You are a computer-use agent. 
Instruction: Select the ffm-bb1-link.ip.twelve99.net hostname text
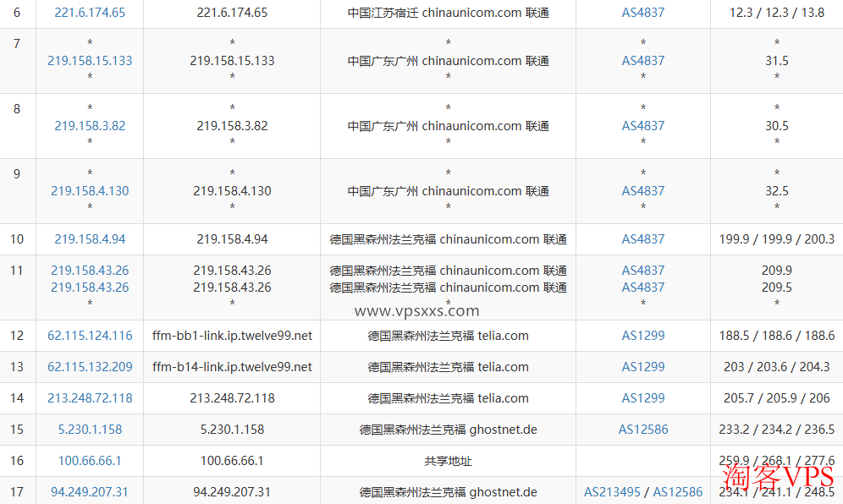[x=232, y=336]
